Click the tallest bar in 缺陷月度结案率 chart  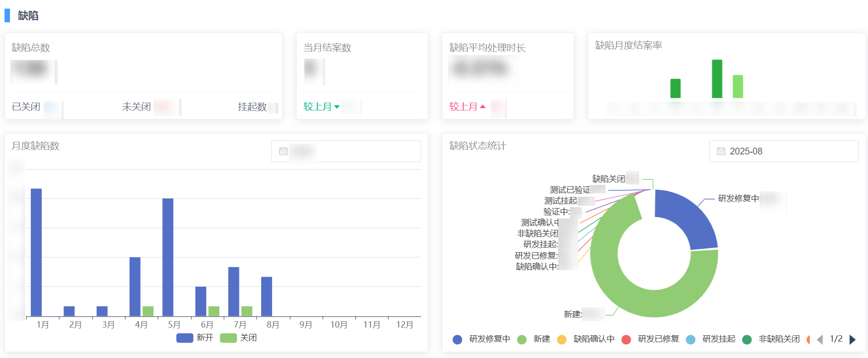[x=717, y=79]
